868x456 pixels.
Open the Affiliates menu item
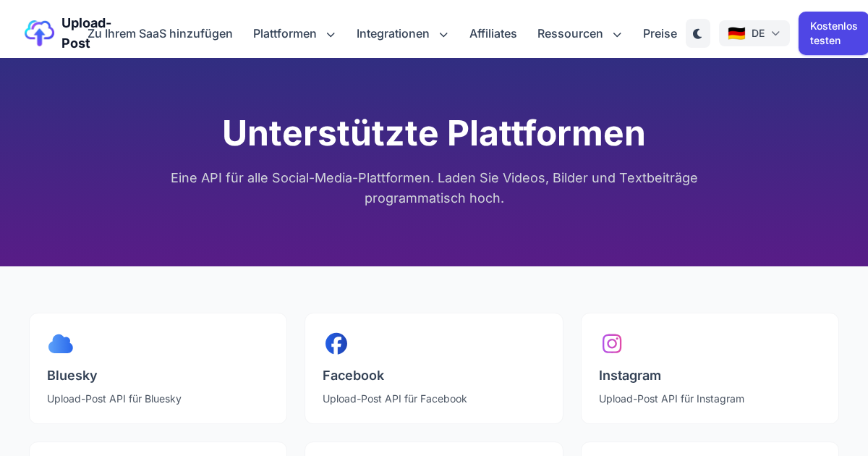[493, 33]
